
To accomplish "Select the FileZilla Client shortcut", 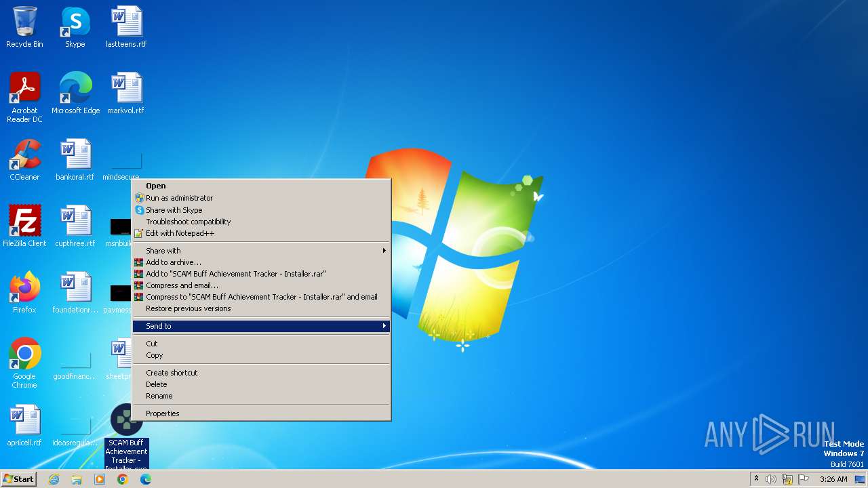I will (24, 226).
